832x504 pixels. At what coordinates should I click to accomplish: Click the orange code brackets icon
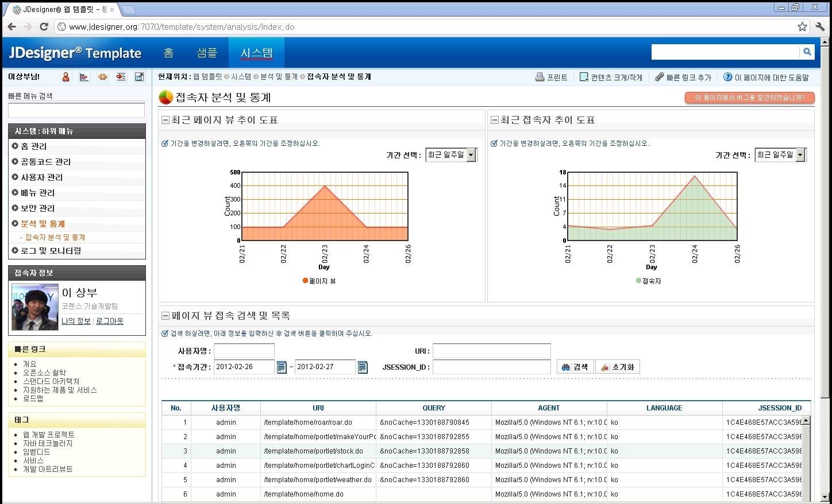pos(102,77)
